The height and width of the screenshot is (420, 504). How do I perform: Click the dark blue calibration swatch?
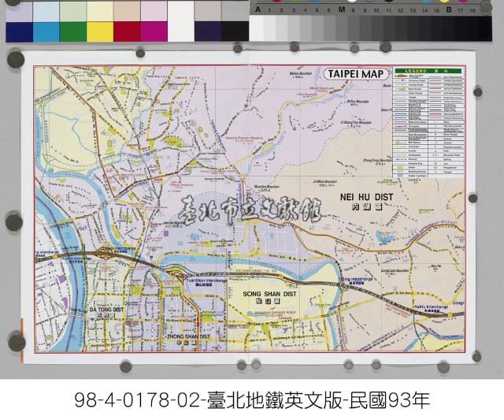pos(19,32)
